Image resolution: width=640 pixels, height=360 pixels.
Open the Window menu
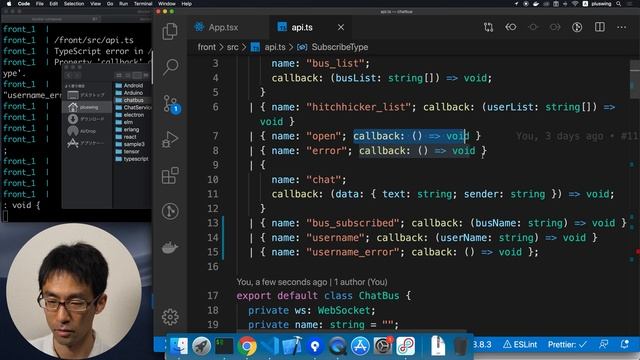point(167,4)
